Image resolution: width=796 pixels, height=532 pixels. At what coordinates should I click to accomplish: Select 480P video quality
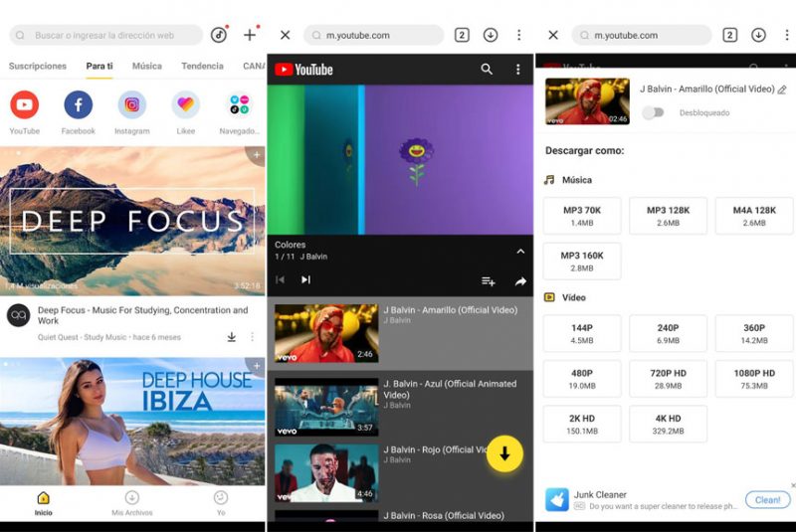[582, 379]
